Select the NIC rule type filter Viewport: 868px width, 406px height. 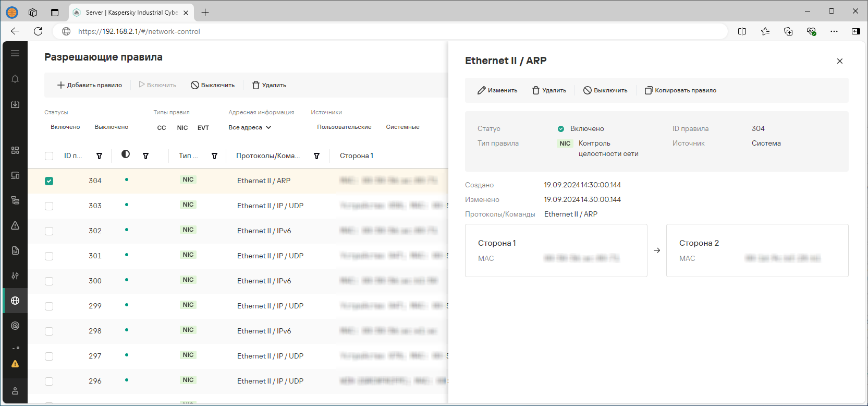tap(182, 128)
